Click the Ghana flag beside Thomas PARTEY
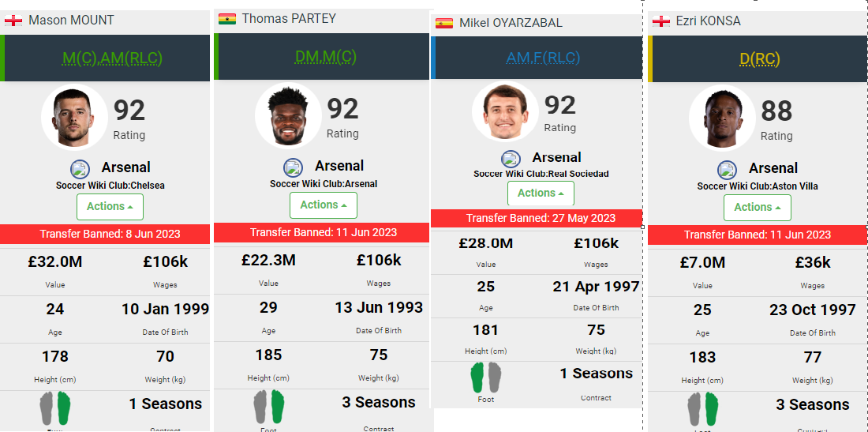This screenshot has width=868, height=432. [x=227, y=19]
